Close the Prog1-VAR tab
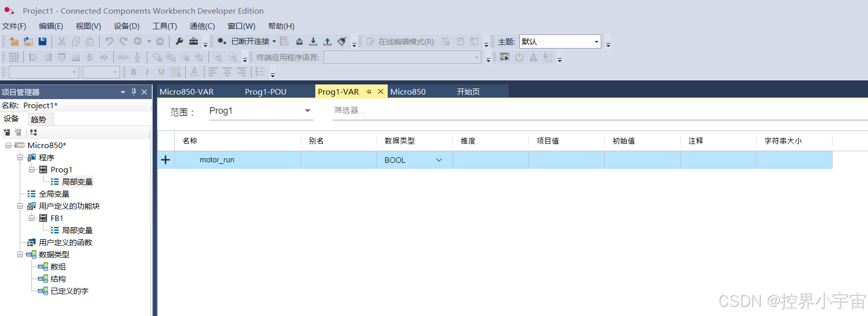The width and height of the screenshot is (868, 316). pos(381,92)
